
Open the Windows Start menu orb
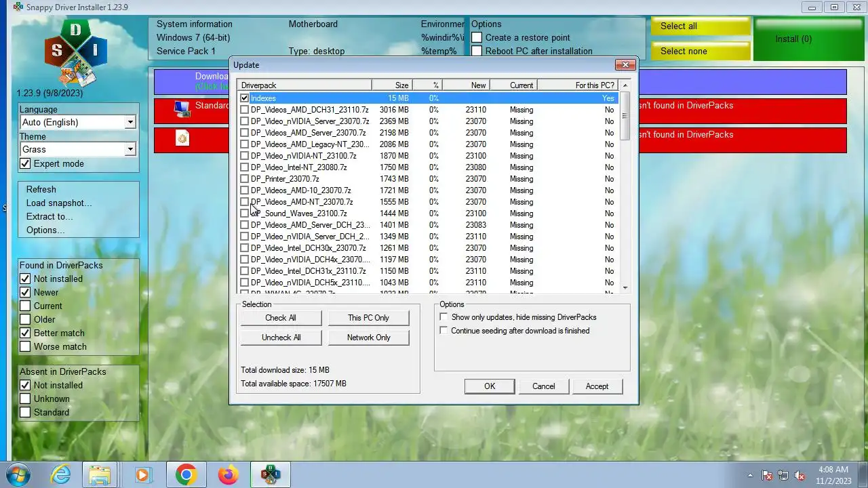17,474
